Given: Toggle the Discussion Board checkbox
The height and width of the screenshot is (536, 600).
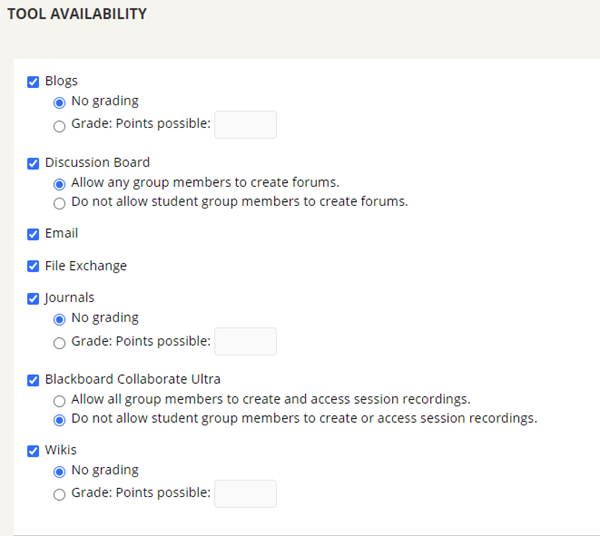Looking at the screenshot, I should click(x=33, y=164).
